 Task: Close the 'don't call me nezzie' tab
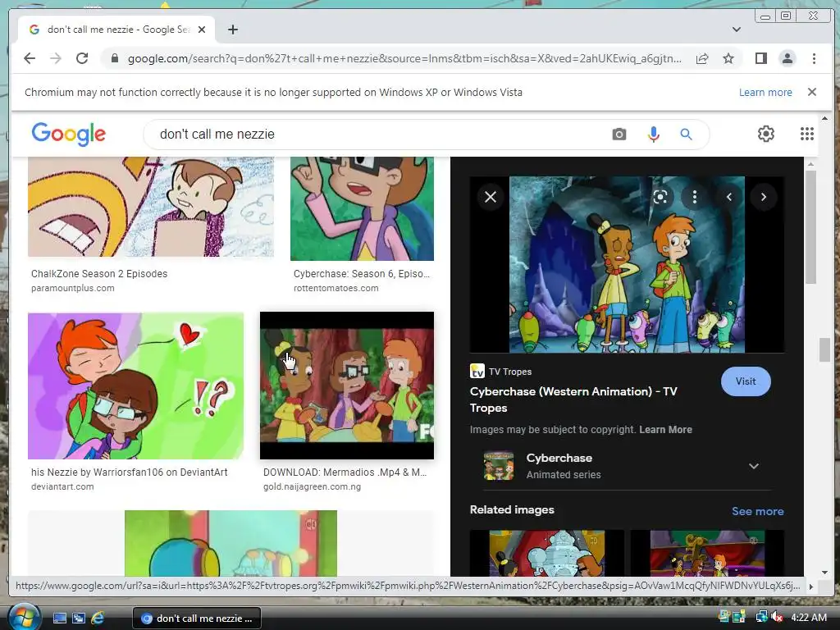[x=202, y=30]
